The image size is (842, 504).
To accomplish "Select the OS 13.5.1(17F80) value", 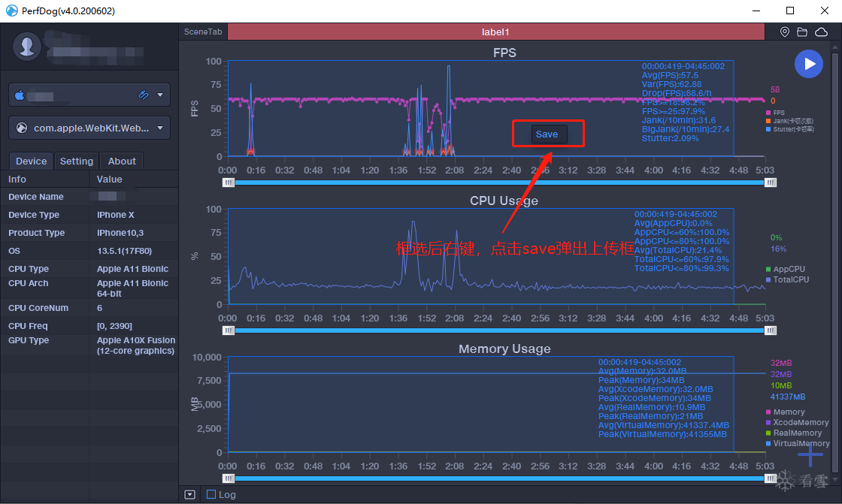I will (x=124, y=251).
